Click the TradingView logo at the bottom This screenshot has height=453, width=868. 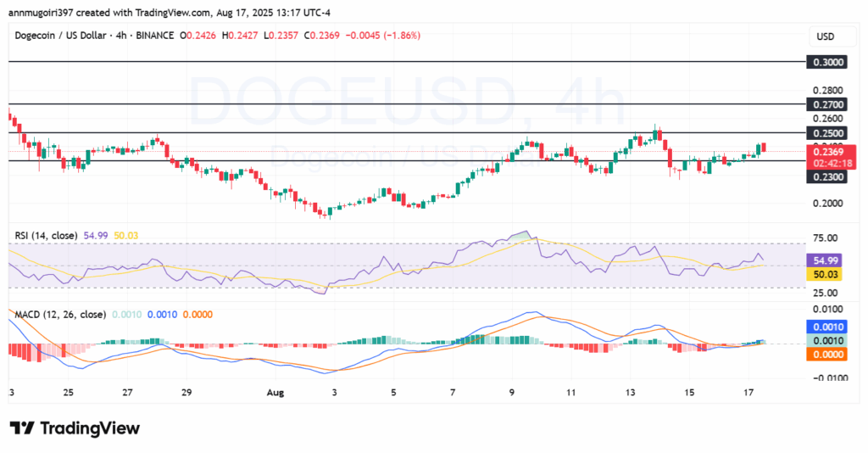coord(75,428)
